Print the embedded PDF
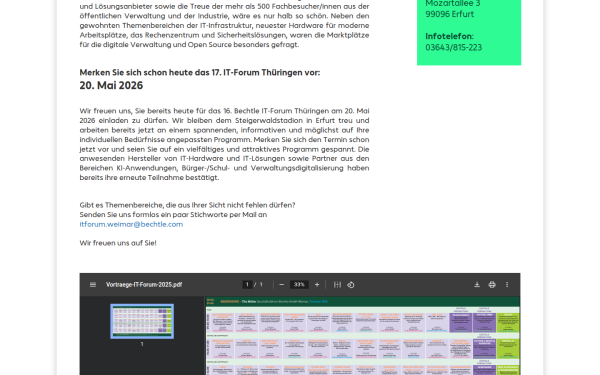Screen dimensions: 600x375 [492, 285]
